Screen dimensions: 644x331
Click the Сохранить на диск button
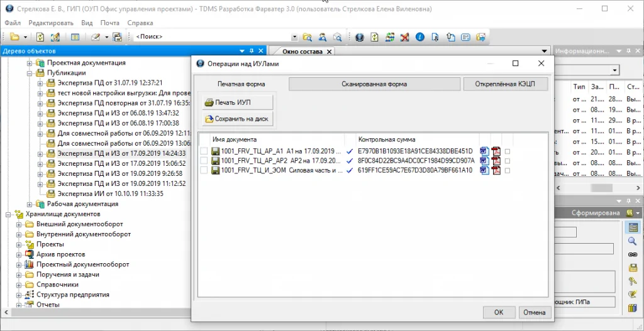pyautogui.click(x=238, y=119)
